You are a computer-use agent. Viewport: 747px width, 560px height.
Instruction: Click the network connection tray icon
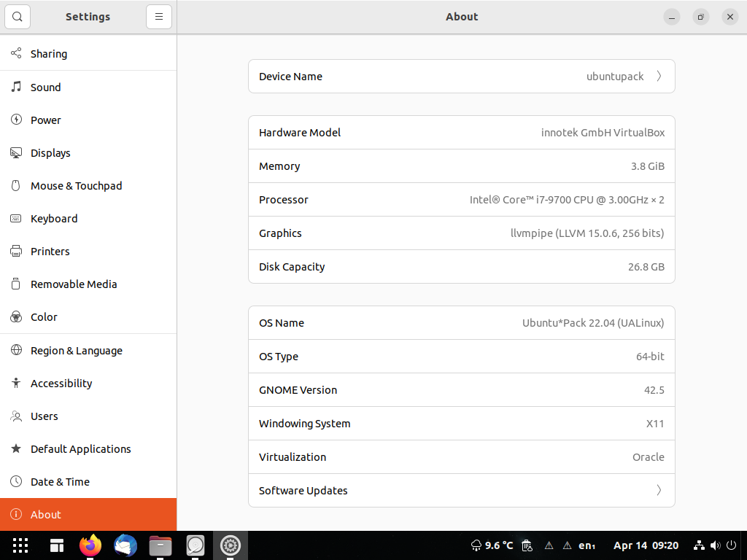[699, 545]
